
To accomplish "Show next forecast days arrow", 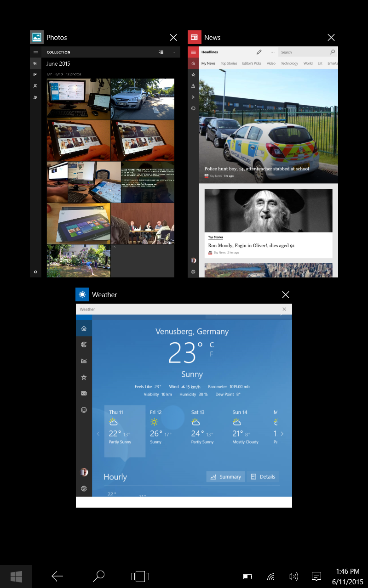I will (x=282, y=434).
